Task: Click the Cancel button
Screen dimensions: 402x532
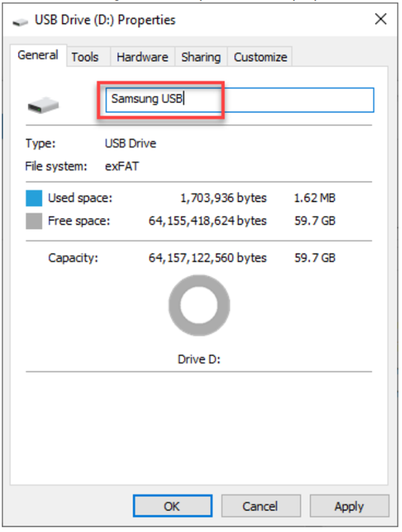Action: click(260, 506)
